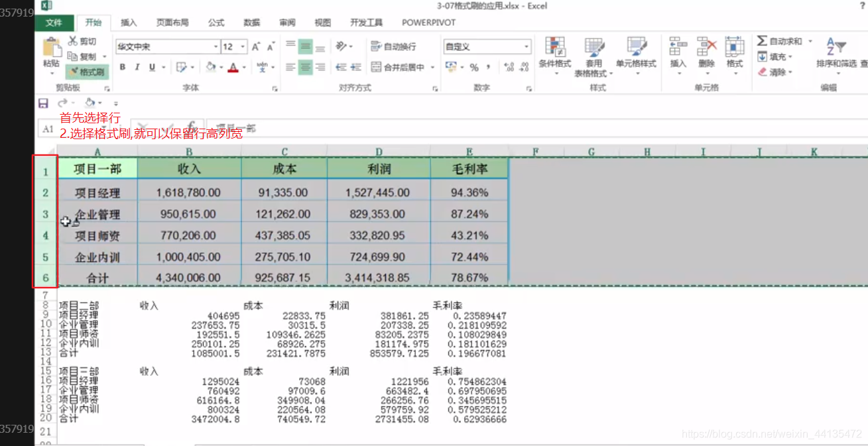Viewport: 868px width, 446px height.
Task: Click the phonetic guide (wén) icon
Action: (262, 67)
